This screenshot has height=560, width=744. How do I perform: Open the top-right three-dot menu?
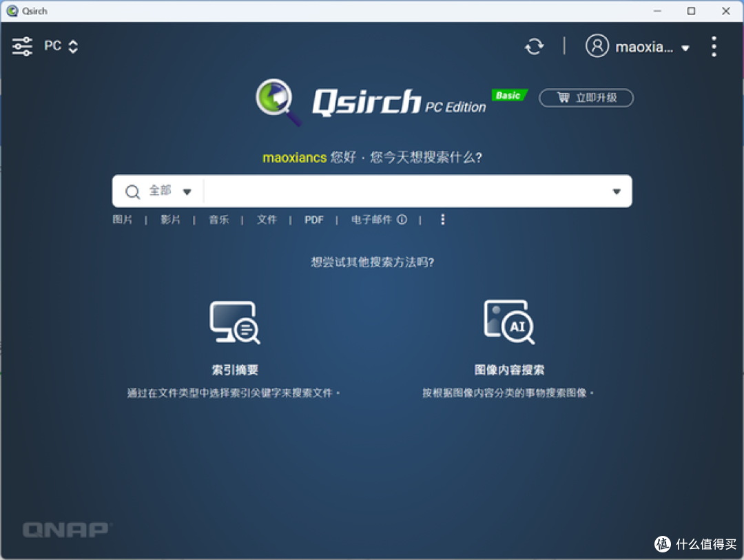coord(714,47)
